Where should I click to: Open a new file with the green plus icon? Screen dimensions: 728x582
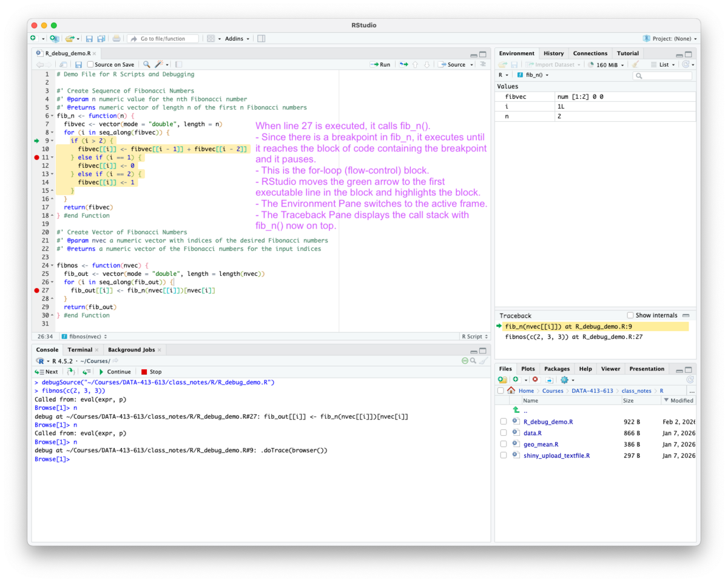pyautogui.click(x=33, y=39)
